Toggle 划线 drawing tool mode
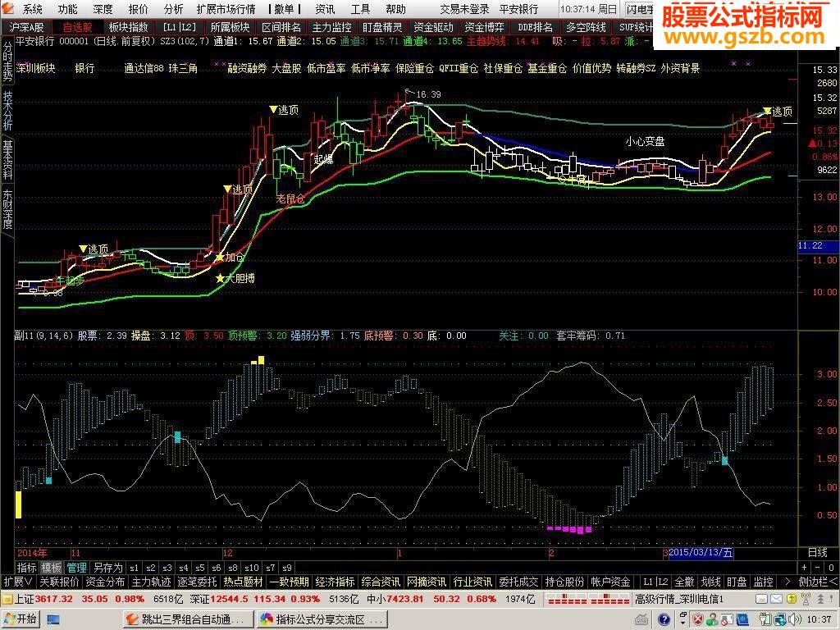This screenshot has height=630, width=840. (711, 582)
